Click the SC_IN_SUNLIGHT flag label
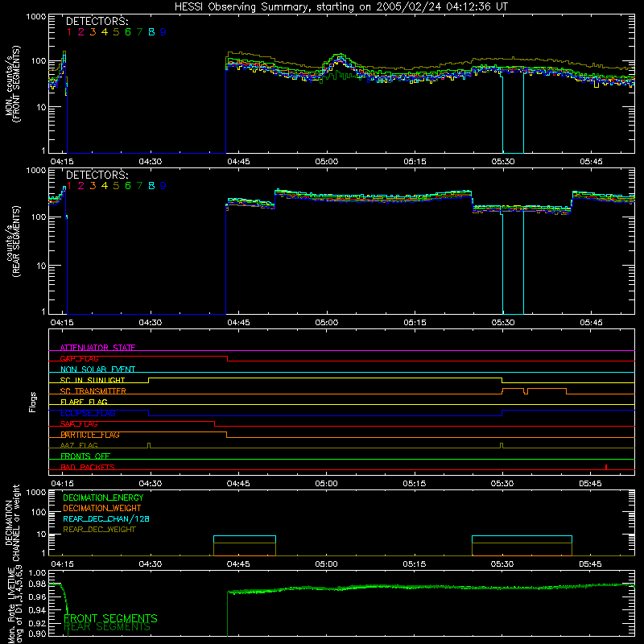644x644 pixels. [x=93, y=380]
